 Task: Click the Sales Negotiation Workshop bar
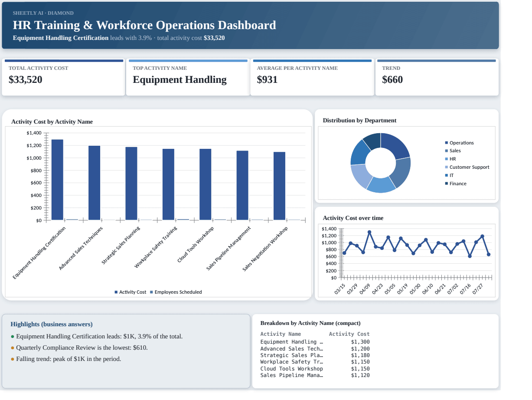[279, 186]
